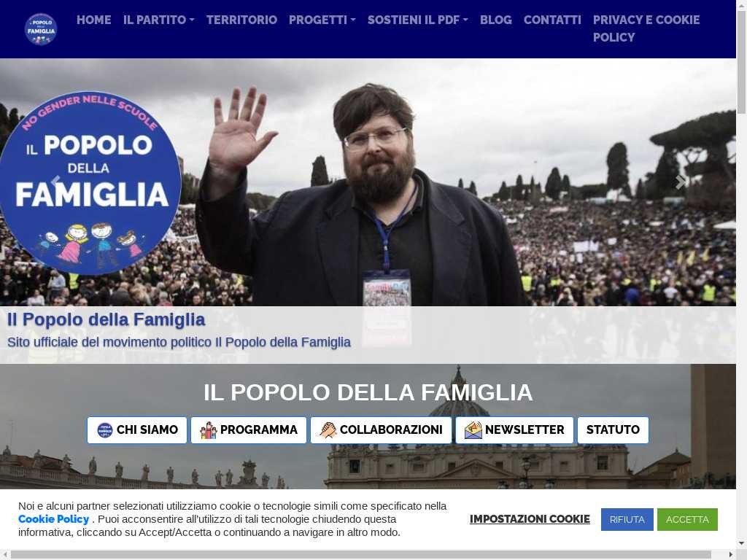Screen dimensions: 747x560
Task: Go to the Contatti page
Action: click(553, 20)
